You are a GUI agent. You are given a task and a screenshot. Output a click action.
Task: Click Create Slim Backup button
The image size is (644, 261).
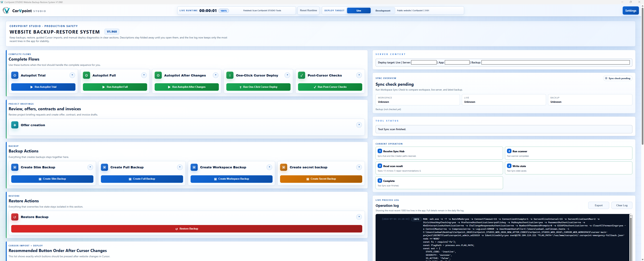tap(52, 179)
